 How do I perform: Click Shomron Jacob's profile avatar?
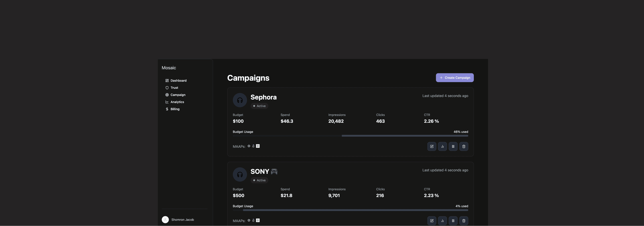[165, 220]
